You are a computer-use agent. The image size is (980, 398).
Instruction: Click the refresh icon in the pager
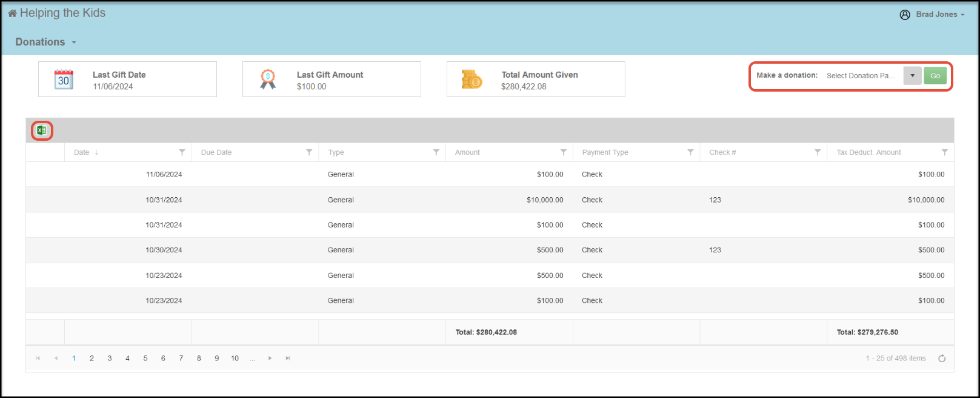click(942, 359)
